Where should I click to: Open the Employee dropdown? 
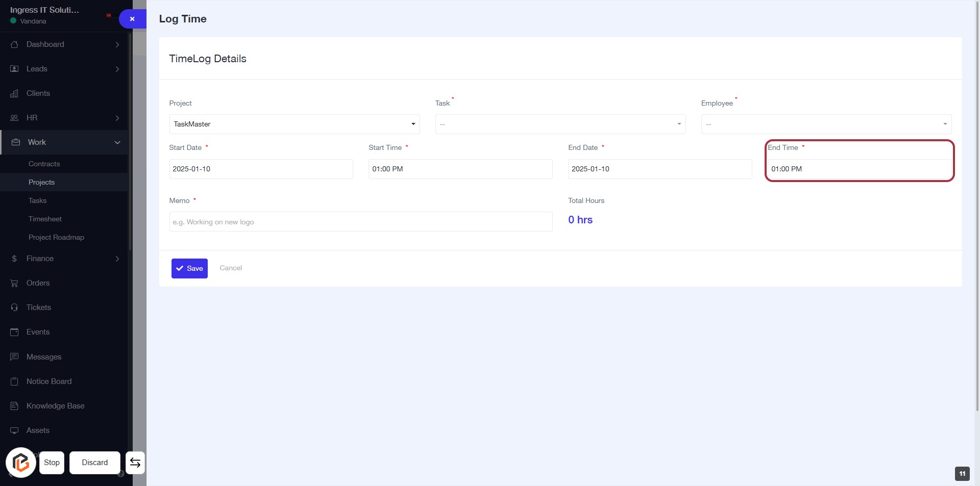[826, 124]
